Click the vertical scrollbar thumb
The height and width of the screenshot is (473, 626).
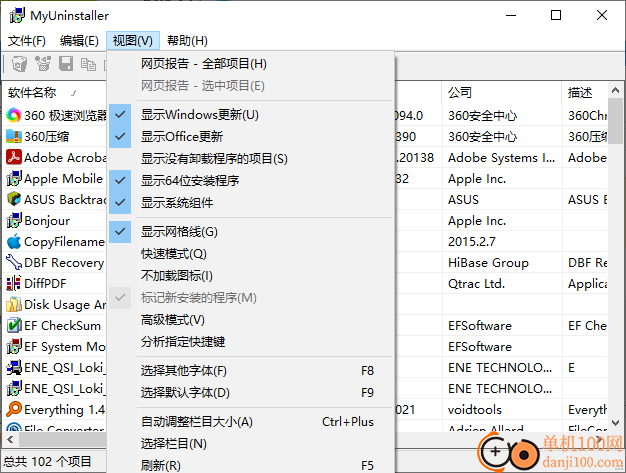point(615,121)
